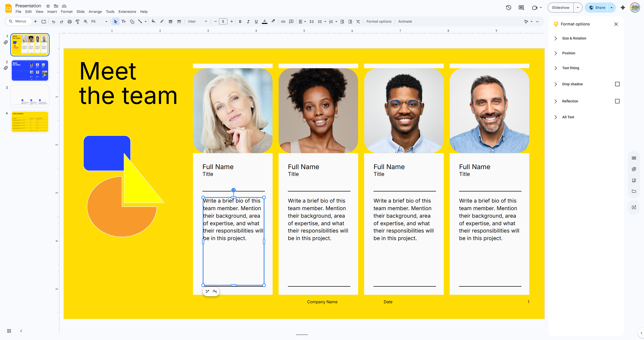This screenshot has width=644, height=340.
Task: Click the redo arrow icon
Action: pyautogui.click(x=61, y=22)
